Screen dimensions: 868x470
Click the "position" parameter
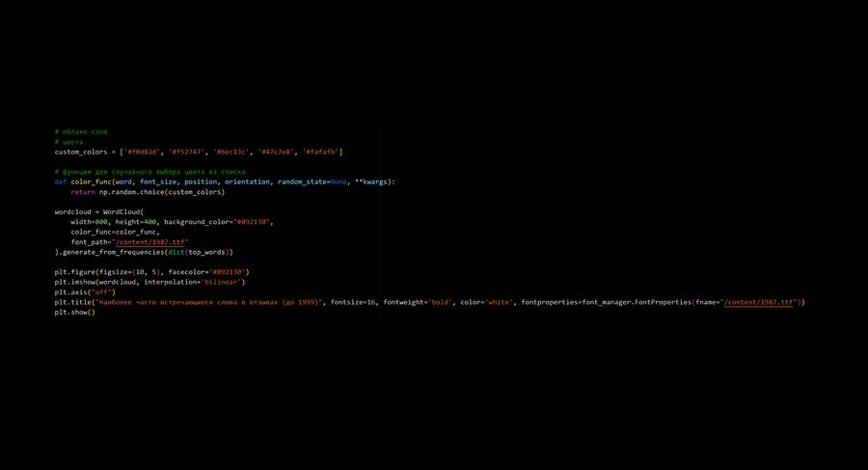pos(201,181)
